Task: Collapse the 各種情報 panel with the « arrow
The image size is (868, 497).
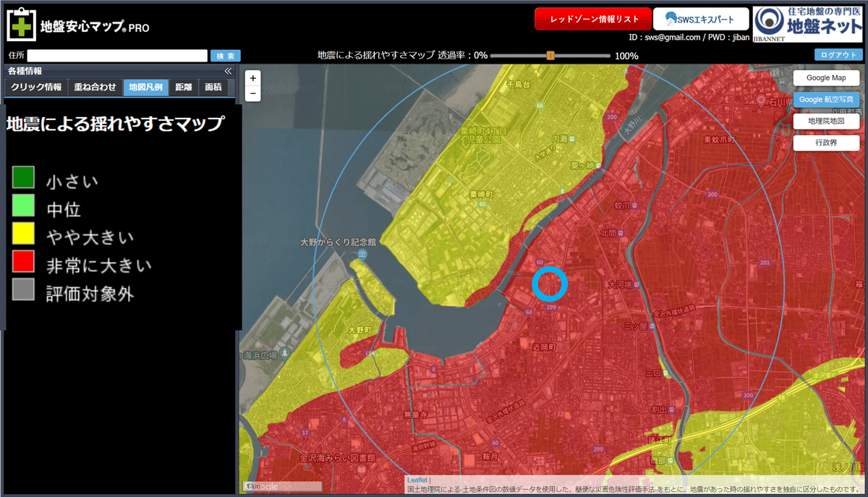Action: [x=227, y=71]
